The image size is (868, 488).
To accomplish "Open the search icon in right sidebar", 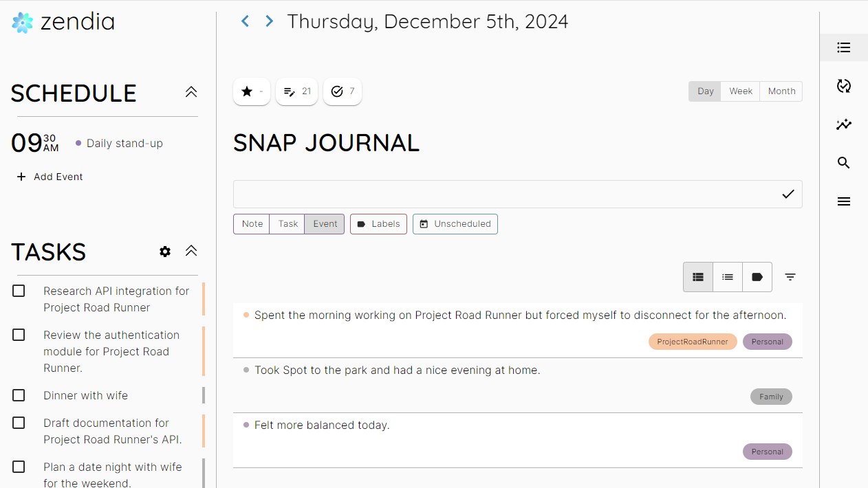I will click(x=844, y=163).
